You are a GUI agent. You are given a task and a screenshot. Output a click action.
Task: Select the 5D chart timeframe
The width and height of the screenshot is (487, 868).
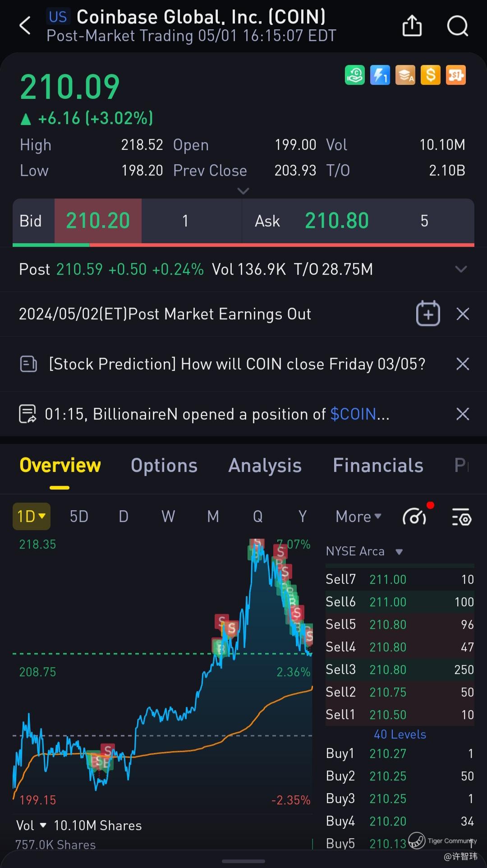pos(79,517)
